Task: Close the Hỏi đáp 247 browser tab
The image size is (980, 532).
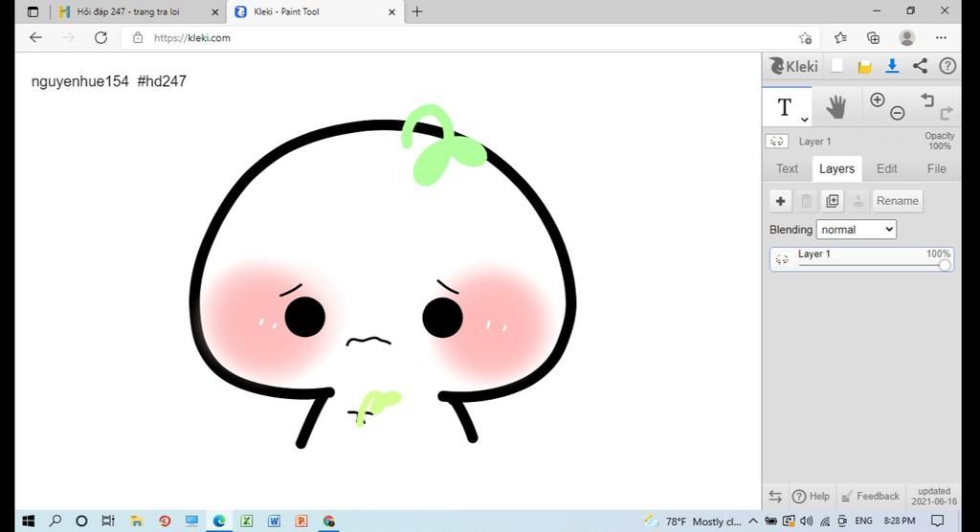Action: (x=214, y=11)
